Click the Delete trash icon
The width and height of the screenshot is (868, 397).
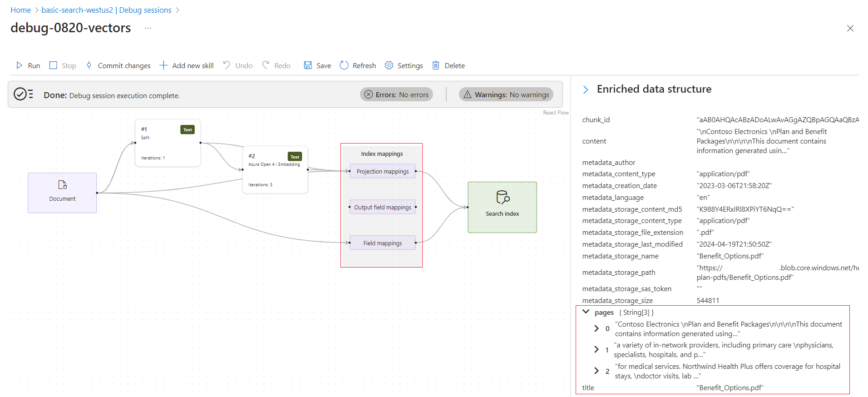[x=436, y=65]
